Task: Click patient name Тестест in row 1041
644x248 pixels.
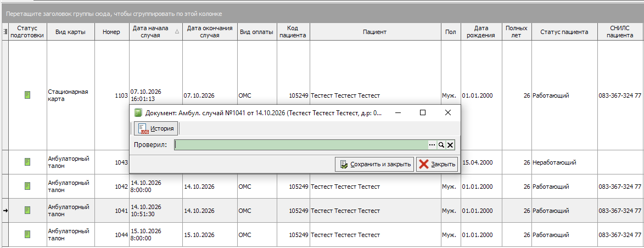Action: (376, 211)
